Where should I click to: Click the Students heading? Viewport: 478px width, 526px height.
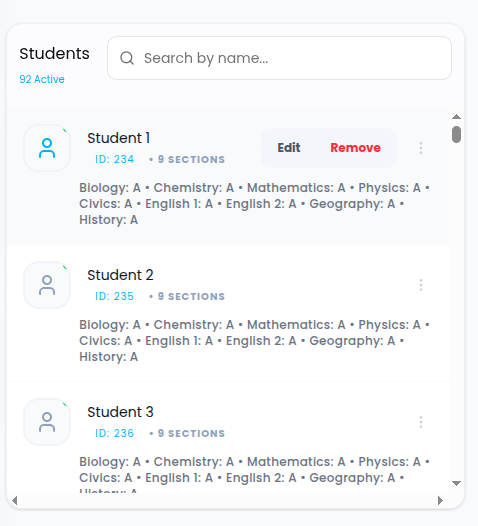(x=54, y=54)
